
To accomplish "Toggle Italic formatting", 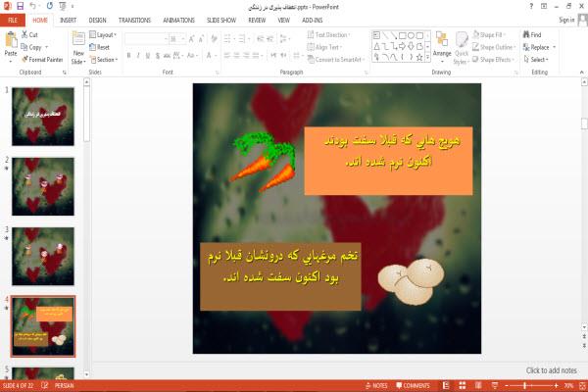I will [138, 56].
